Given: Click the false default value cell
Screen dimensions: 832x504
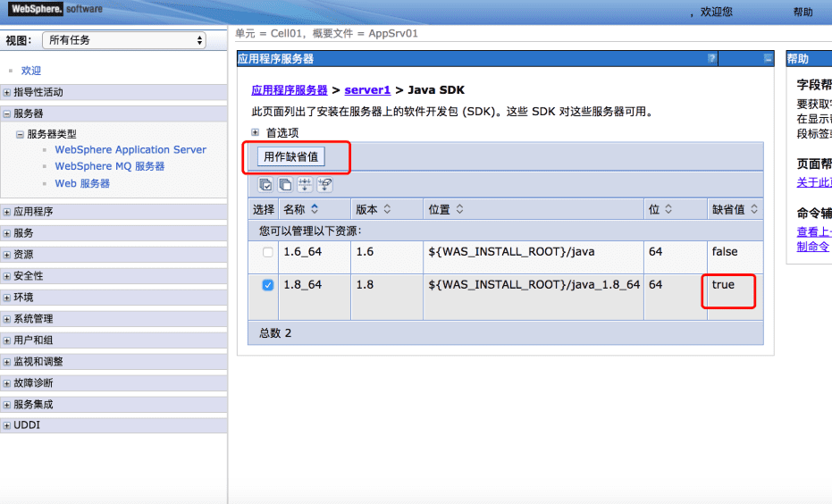Looking at the screenshot, I should pyautogui.click(x=724, y=251).
